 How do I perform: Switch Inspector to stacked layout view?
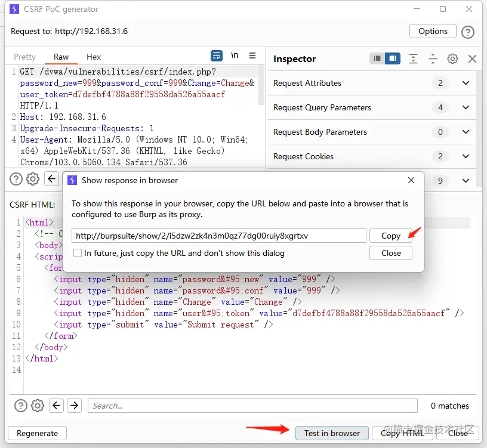(377, 58)
